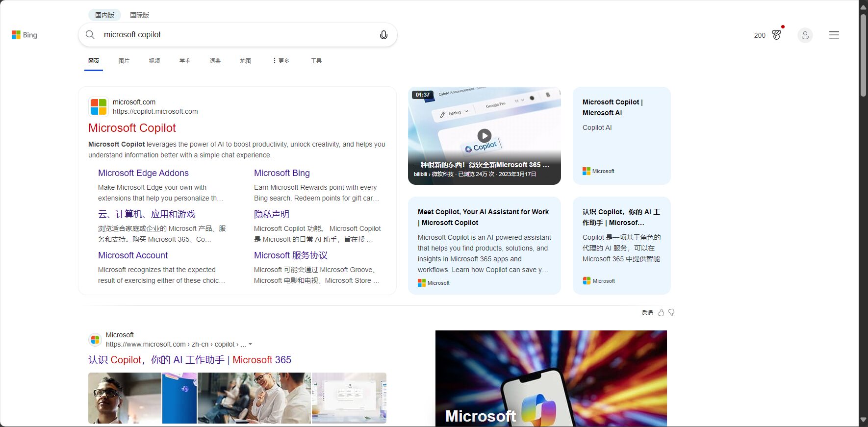Open the Microsoft Edge Addons sublink

click(x=143, y=173)
